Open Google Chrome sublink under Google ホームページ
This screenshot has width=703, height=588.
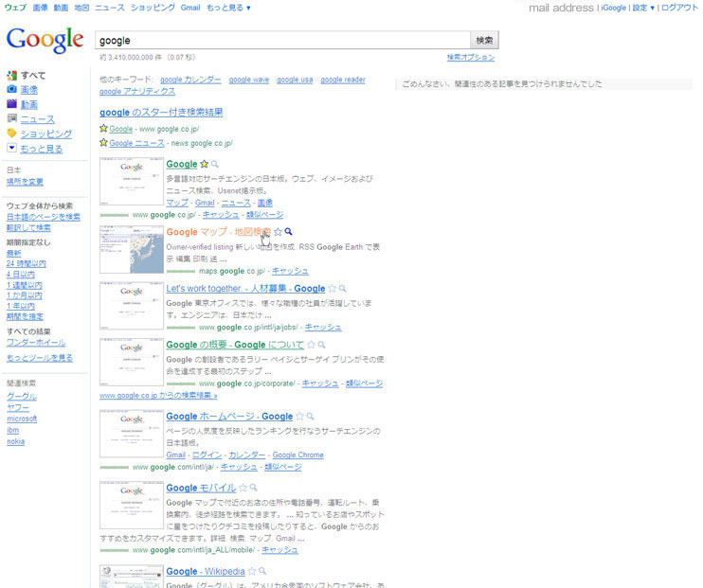click(297, 454)
